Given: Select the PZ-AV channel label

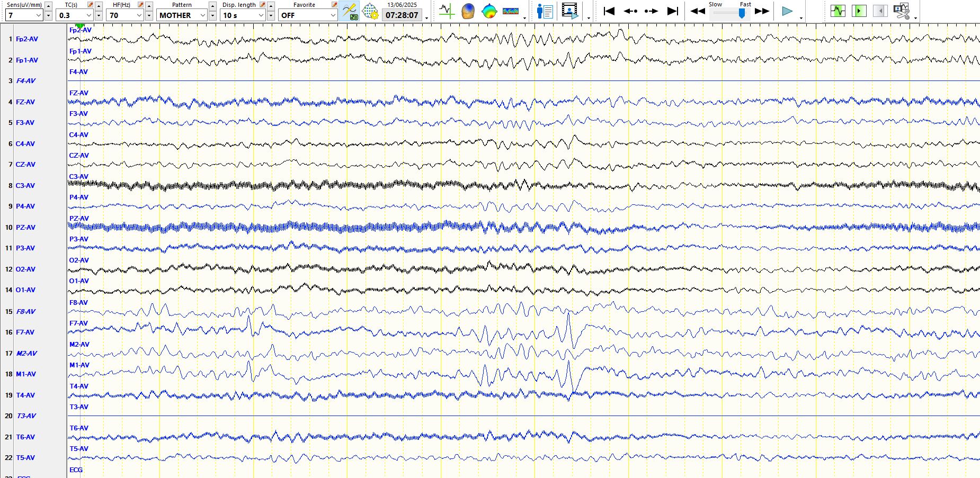Looking at the screenshot, I should click(25, 228).
